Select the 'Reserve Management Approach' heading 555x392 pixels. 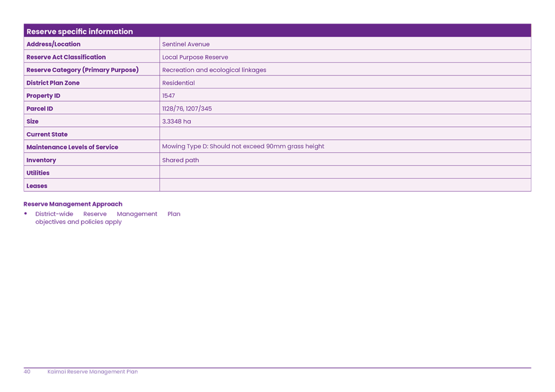[x=72, y=204]
